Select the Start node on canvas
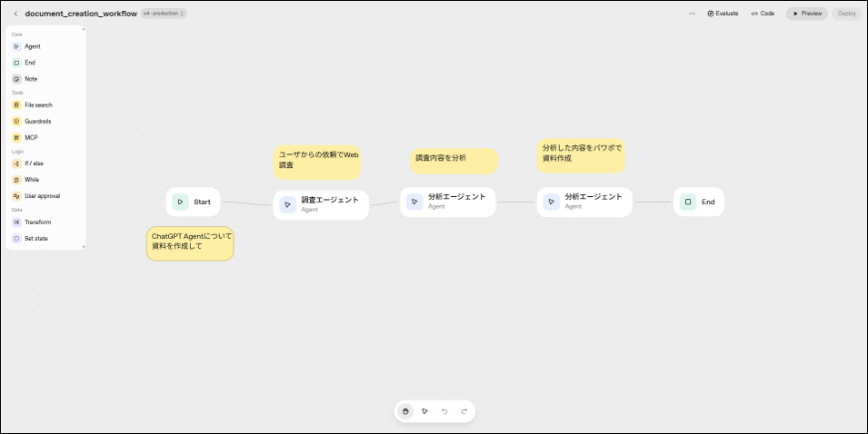Viewport: 868px width, 434px height. coord(193,202)
